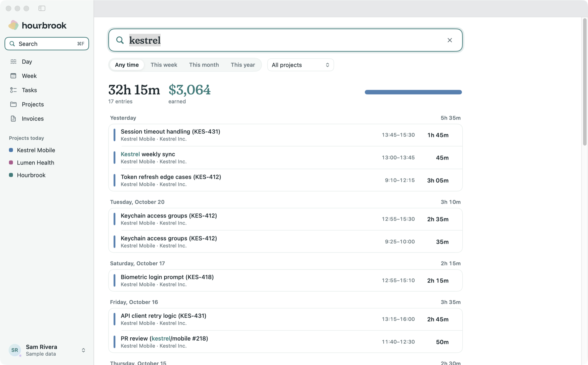The height and width of the screenshot is (365, 588).
Task: Click into the kestrel search input
Action: [285, 40]
